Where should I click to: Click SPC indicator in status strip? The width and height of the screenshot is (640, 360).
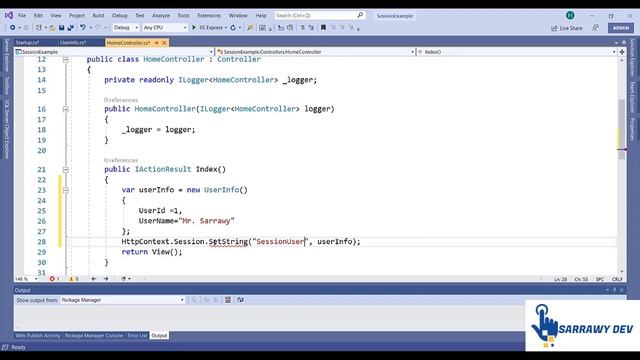coord(600,279)
